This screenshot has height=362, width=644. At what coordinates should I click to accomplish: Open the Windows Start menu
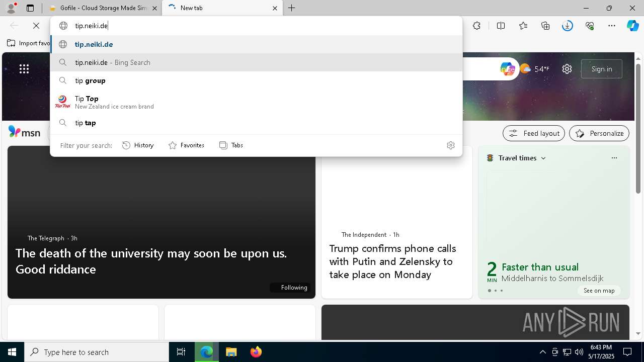(12, 352)
